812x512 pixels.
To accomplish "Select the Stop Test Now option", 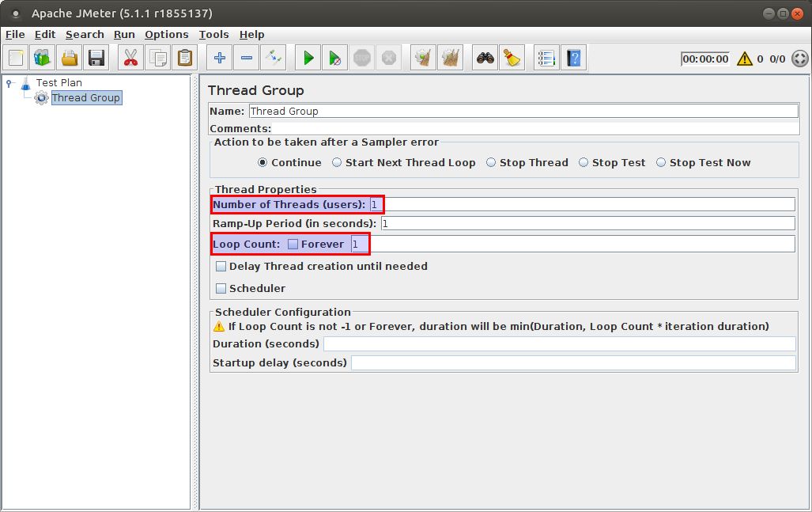I will click(x=661, y=163).
